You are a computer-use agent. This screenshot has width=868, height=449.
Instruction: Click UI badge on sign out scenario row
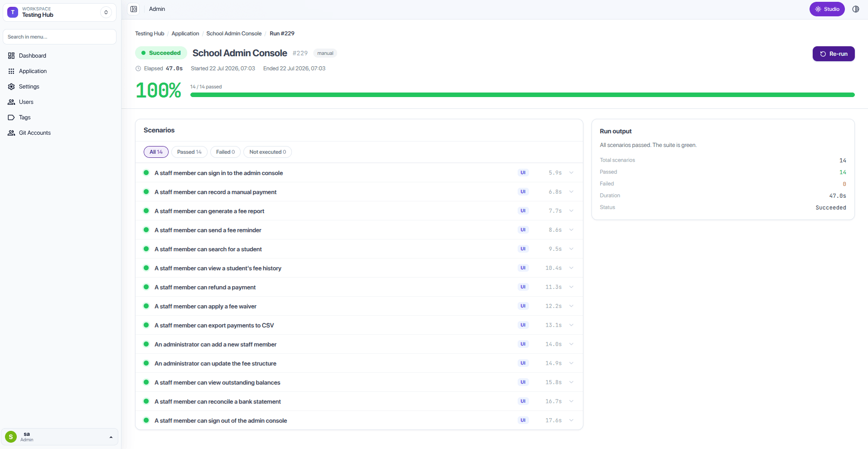523,420
